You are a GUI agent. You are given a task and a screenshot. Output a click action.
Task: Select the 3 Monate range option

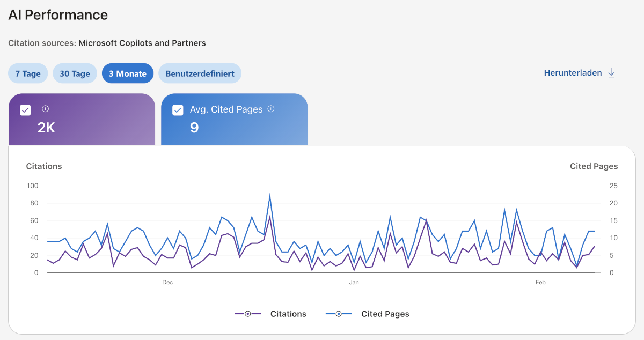[x=127, y=73]
